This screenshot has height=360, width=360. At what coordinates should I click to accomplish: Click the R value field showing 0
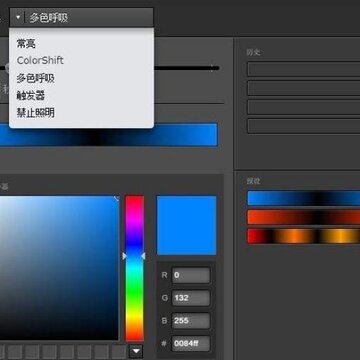point(191,275)
